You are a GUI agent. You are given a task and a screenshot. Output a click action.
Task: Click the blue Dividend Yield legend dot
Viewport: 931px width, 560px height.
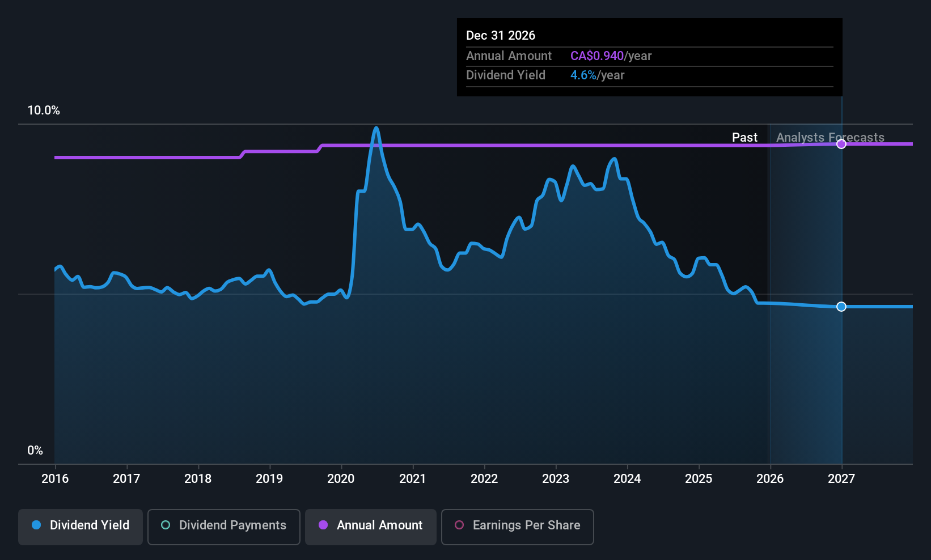coord(36,525)
